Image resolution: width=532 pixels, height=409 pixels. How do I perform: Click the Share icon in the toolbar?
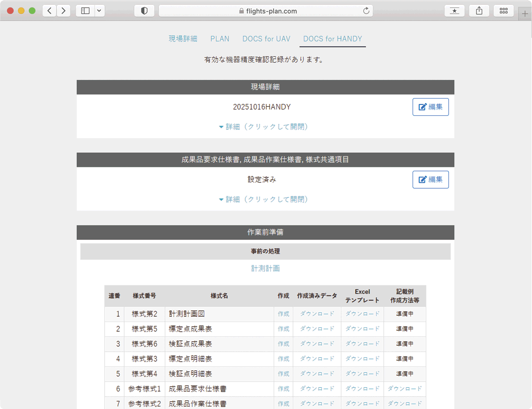coord(479,11)
